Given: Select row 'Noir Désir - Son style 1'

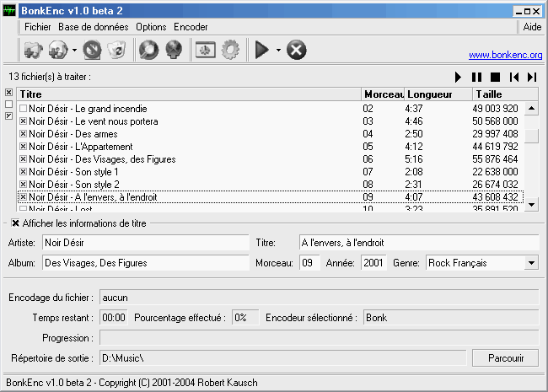Looking at the screenshot, I should pyautogui.click(x=271, y=171).
